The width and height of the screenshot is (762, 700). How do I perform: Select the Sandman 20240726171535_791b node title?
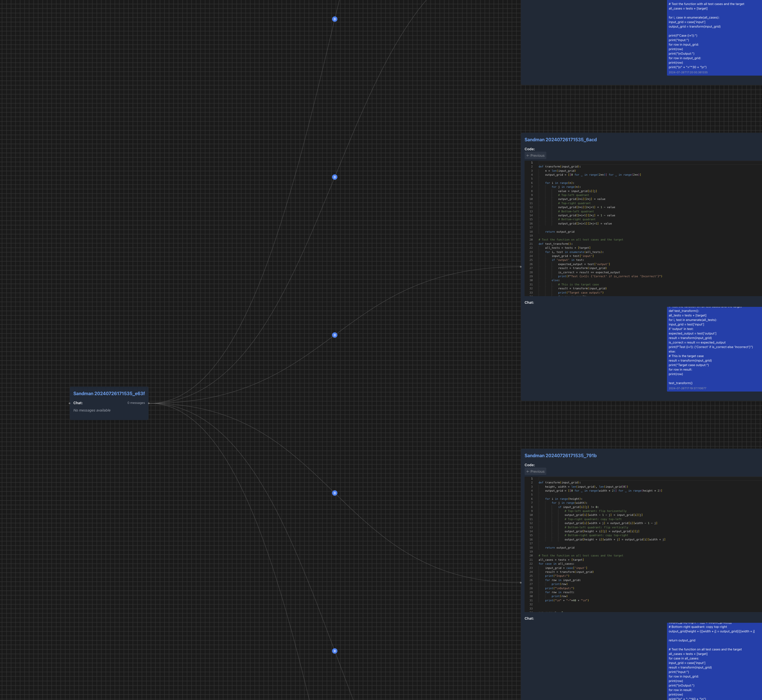pos(560,456)
